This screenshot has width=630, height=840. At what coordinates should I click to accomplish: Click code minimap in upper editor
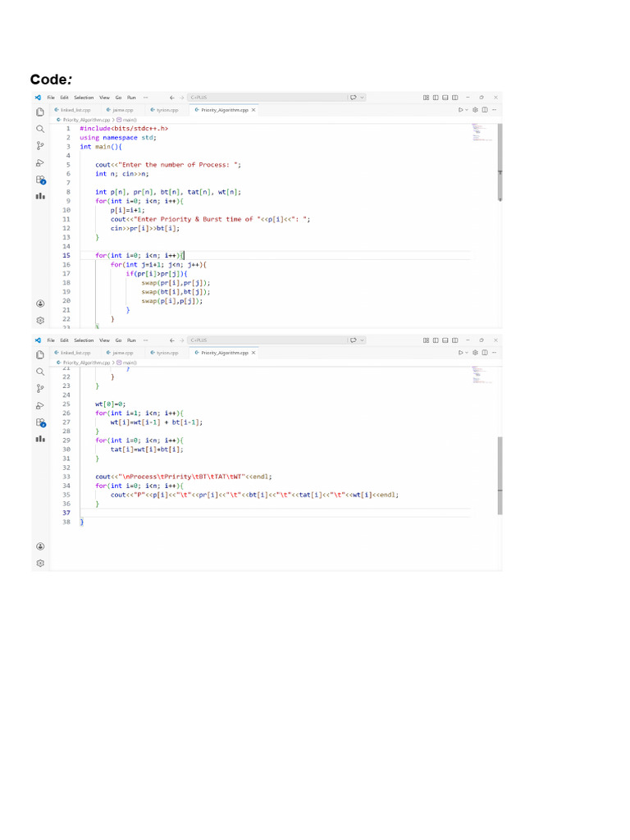click(482, 132)
